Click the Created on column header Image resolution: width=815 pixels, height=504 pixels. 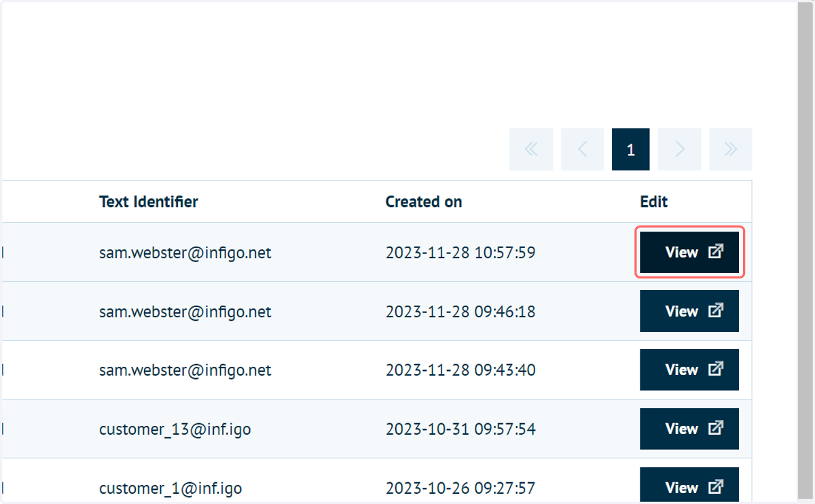click(424, 202)
